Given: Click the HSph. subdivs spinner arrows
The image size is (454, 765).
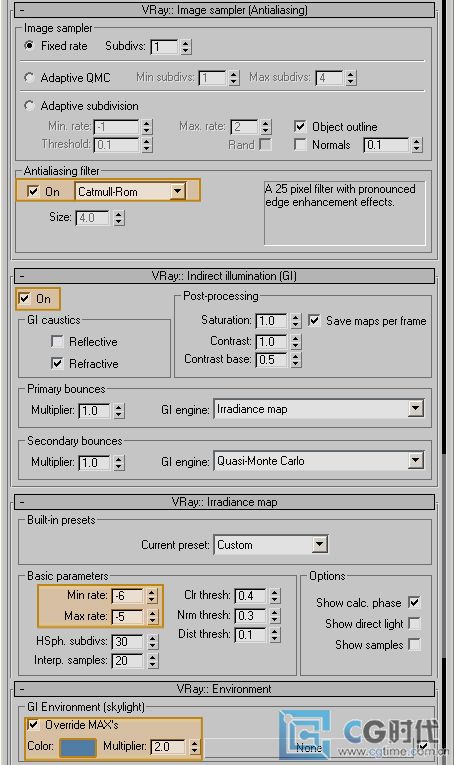Looking at the screenshot, I should click(x=153, y=642).
